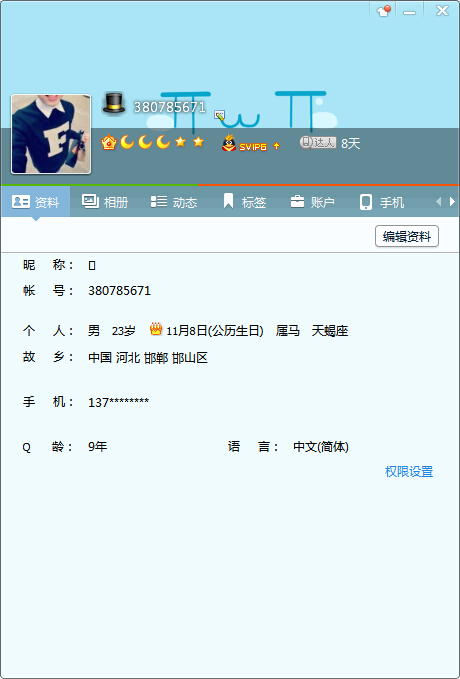Click the profile avatar photo
The image size is (460, 679).
tap(51, 134)
